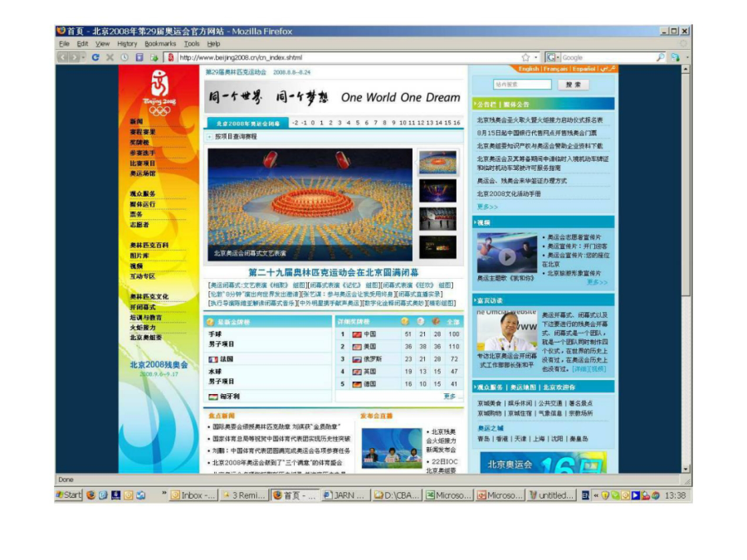747x560 pixels.
Task: Select the third ceremony thumbnail
Action: pos(437,219)
